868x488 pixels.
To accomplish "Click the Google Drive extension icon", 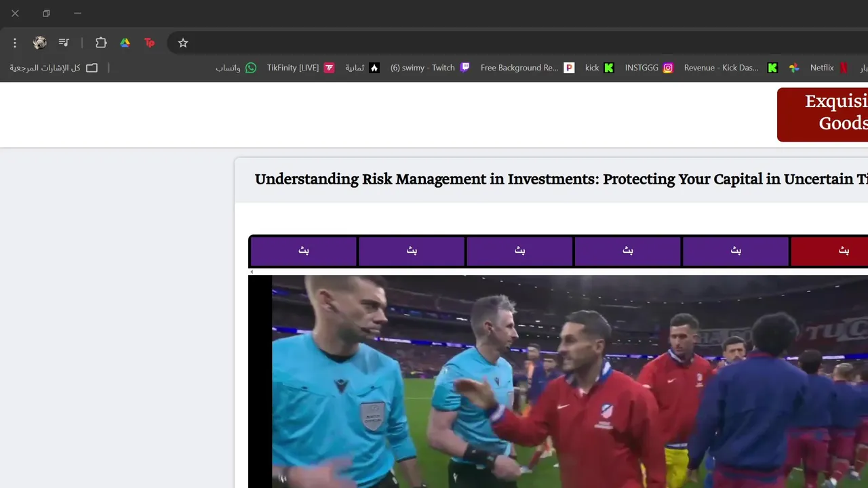I will [x=125, y=43].
